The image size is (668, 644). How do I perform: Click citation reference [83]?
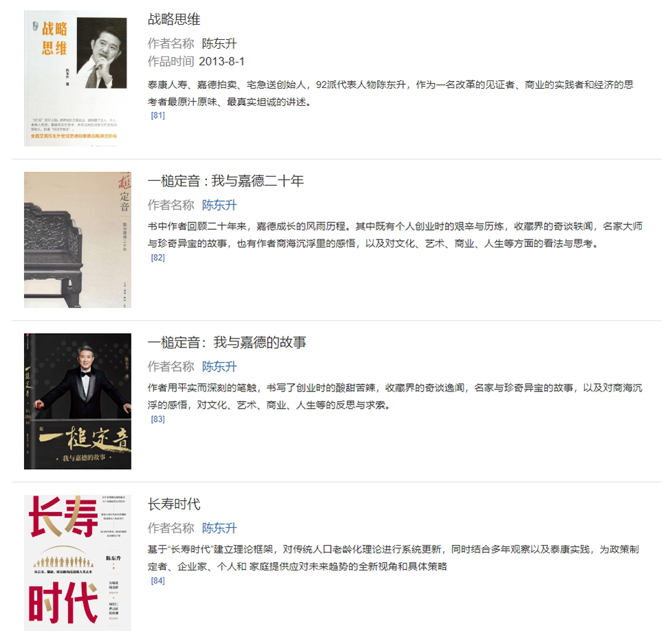tap(158, 419)
